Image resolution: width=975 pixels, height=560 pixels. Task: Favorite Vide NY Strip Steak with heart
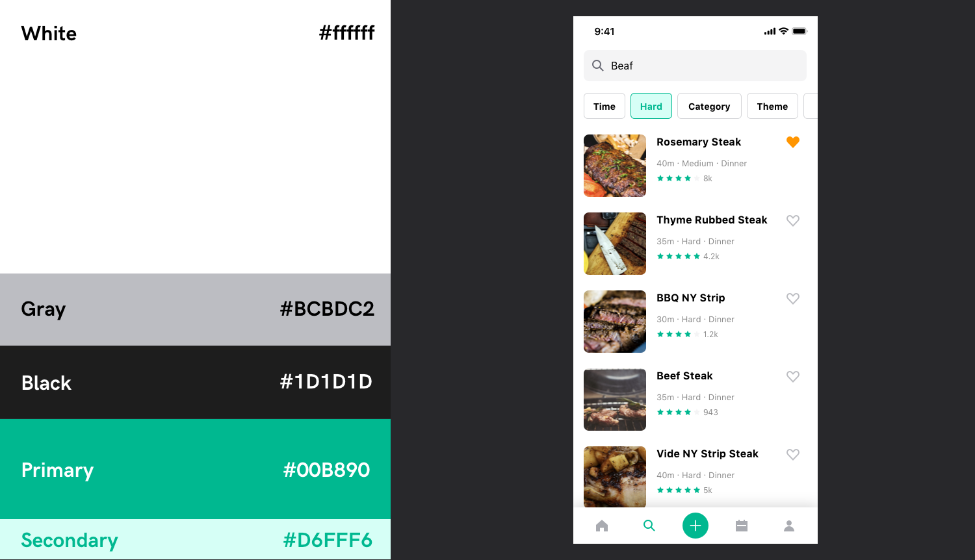pos(793,454)
